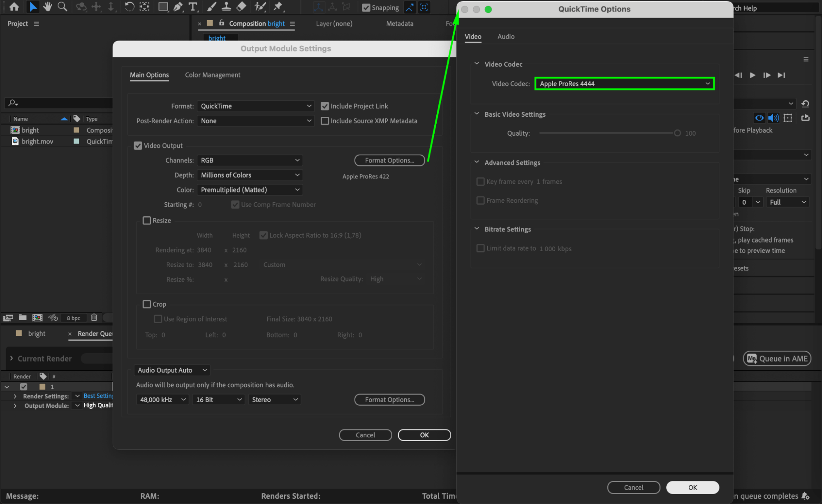Screen dimensions: 822x504
Task: Click OK in QuickTime Options dialog
Action: point(692,488)
